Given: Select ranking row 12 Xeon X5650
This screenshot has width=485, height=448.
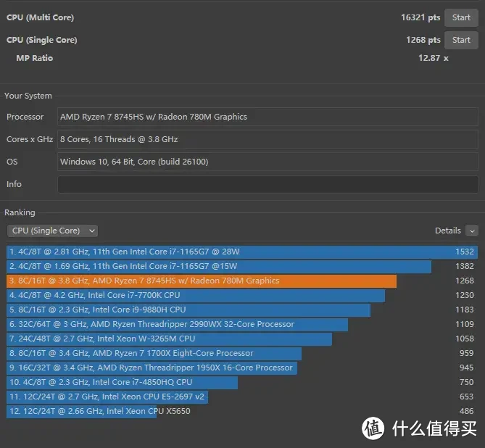Looking at the screenshot, I should click(x=242, y=412).
